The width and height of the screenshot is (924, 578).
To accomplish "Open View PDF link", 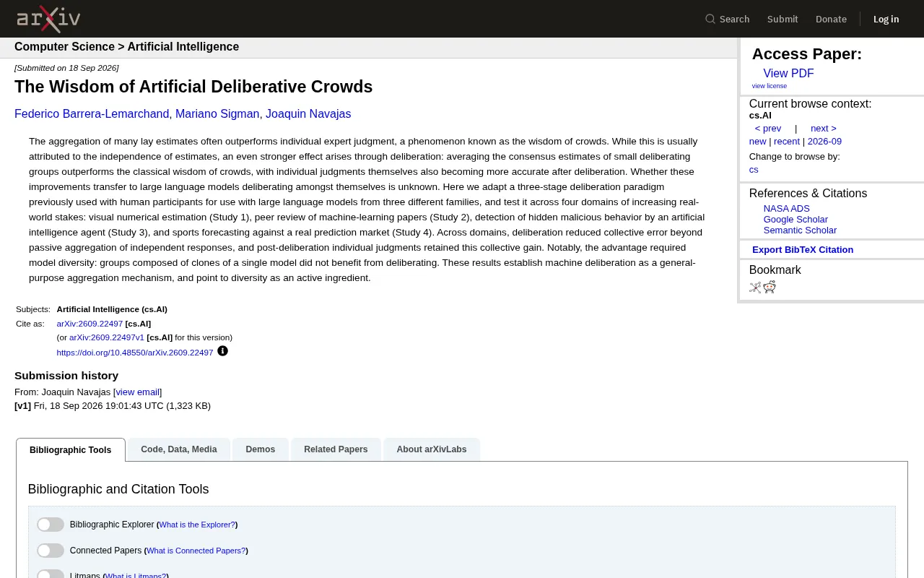I will (788, 74).
